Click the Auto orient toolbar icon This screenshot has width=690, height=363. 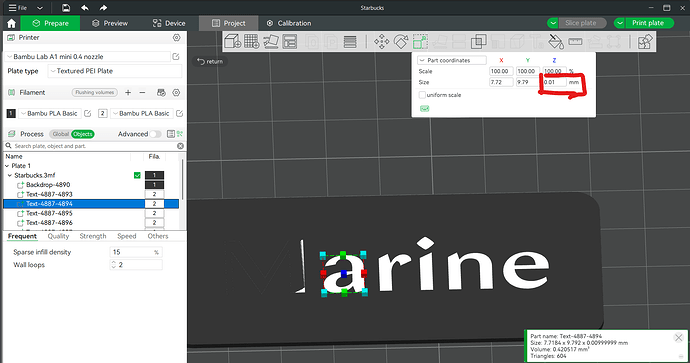click(x=271, y=42)
